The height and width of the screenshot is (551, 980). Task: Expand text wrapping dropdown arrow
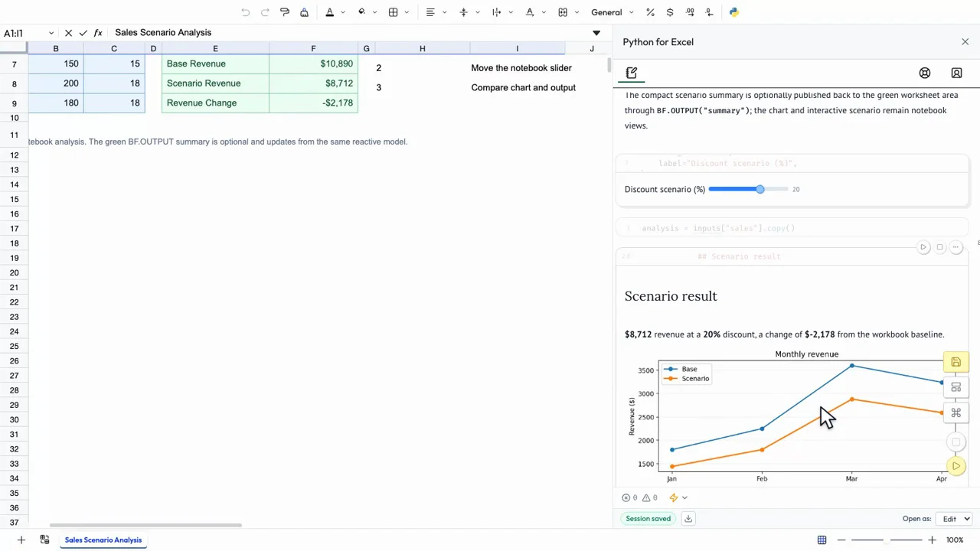click(x=510, y=12)
